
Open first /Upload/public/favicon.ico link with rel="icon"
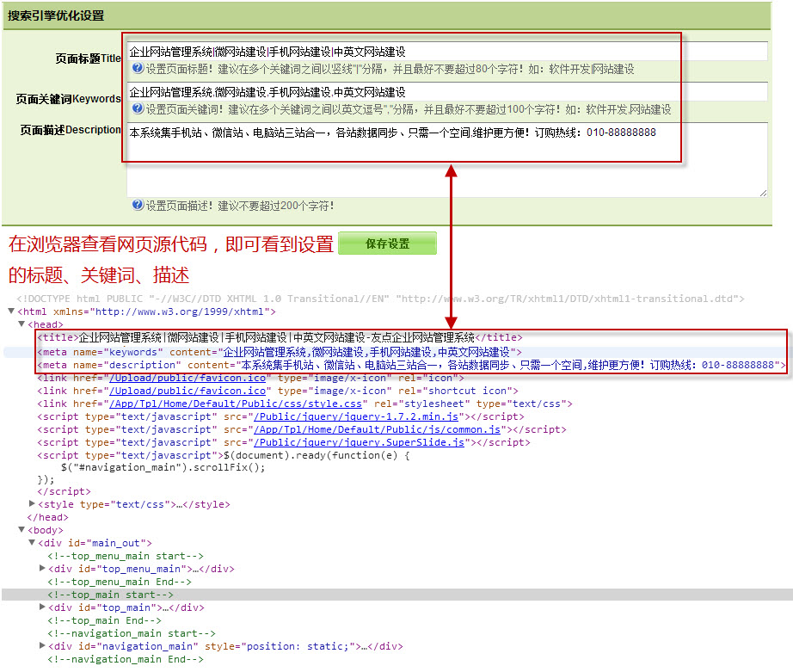[187, 378]
